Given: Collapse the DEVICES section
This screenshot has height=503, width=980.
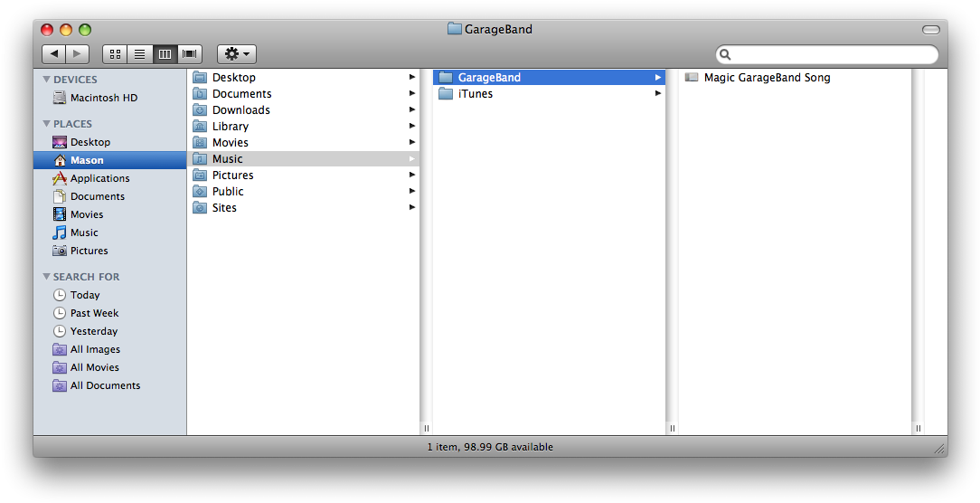Looking at the screenshot, I should (46, 80).
